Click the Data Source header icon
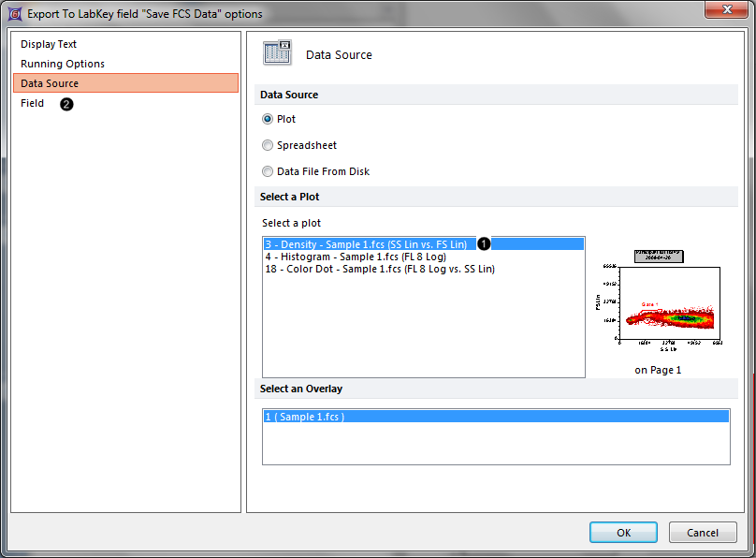 (278, 54)
